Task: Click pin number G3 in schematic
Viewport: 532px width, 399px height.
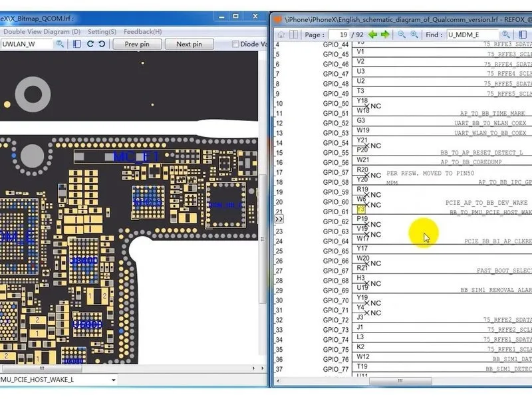Action: (x=360, y=120)
